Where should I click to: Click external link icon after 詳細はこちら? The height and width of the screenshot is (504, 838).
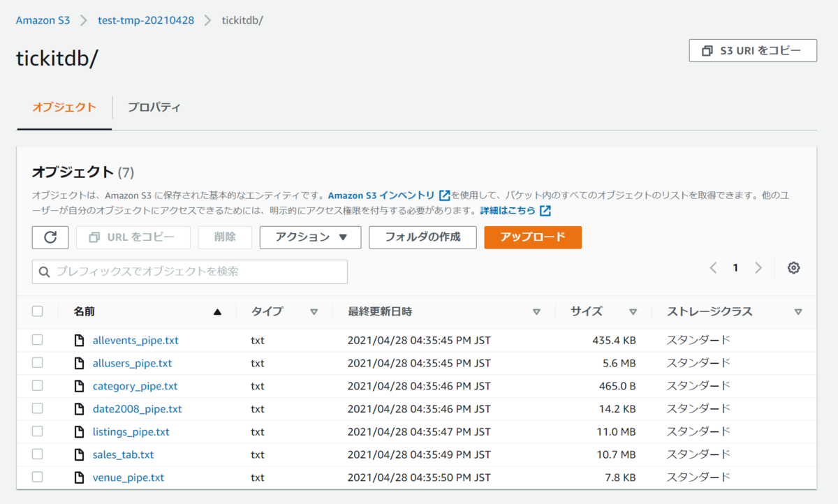pyautogui.click(x=545, y=210)
